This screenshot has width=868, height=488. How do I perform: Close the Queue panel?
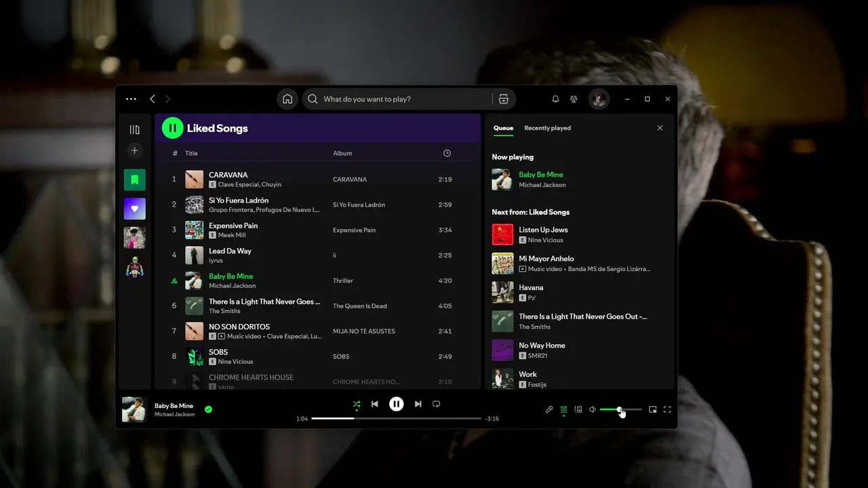point(660,128)
